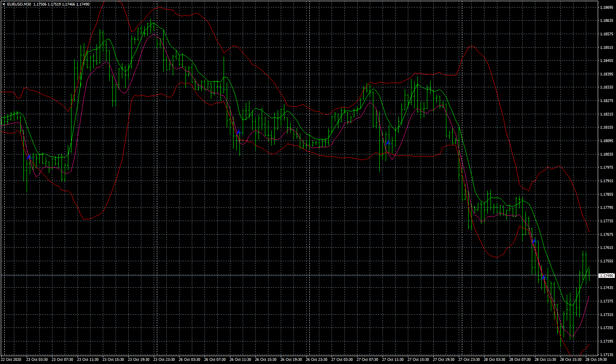Click the 27 Oct 11:30 time label

pos(393,360)
